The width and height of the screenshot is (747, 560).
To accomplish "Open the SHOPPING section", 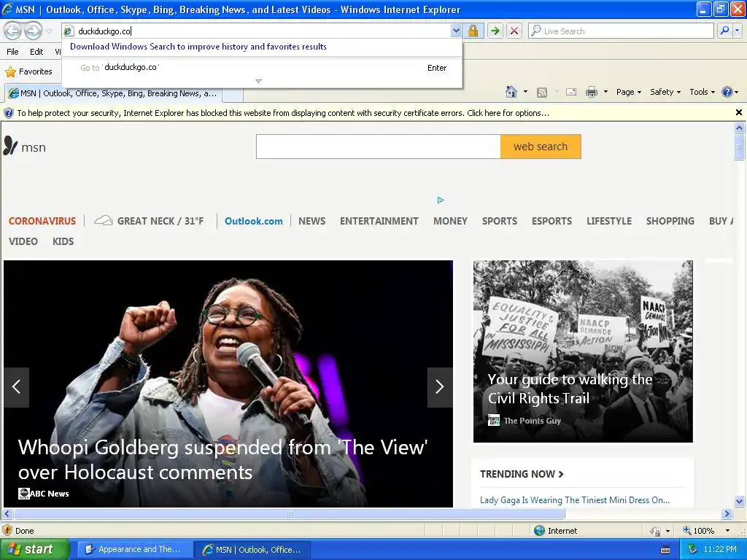I will [x=670, y=221].
